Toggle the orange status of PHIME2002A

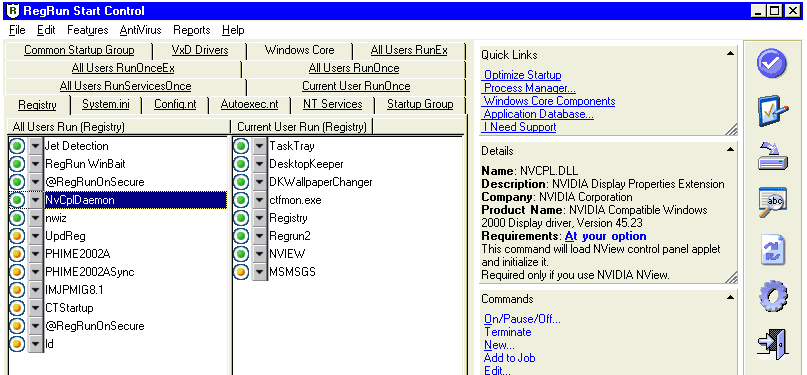(x=17, y=254)
